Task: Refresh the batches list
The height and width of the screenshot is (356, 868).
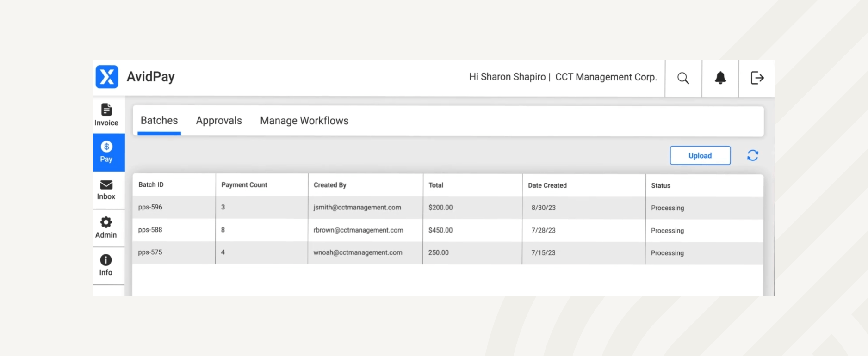Action: click(753, 155)
